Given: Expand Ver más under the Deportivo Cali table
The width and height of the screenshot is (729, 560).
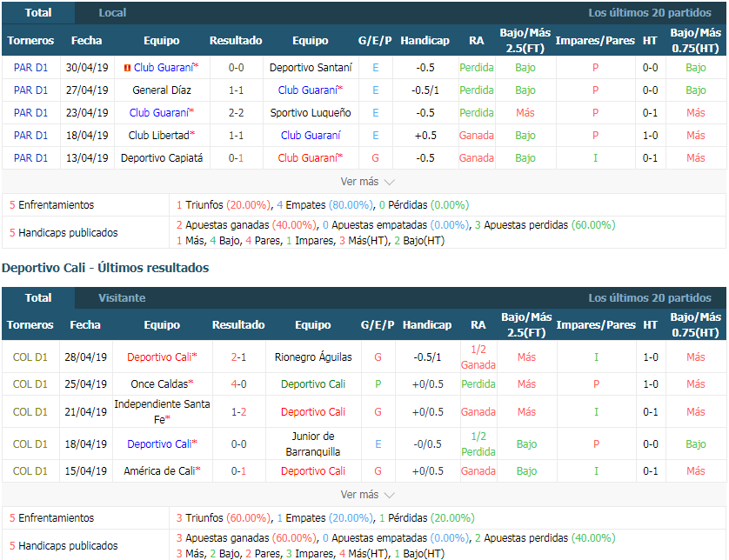Looking at the screenshot, I should point(367,495).
